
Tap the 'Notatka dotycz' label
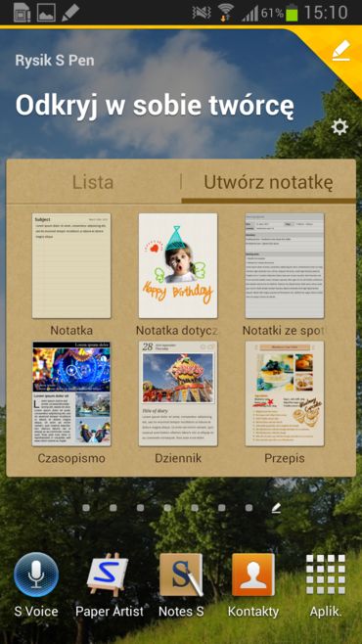click(177, 331)
